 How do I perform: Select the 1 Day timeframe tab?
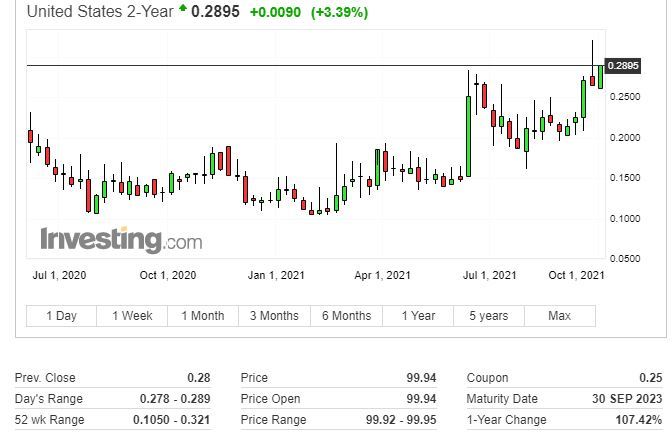(x=61, y=316)
